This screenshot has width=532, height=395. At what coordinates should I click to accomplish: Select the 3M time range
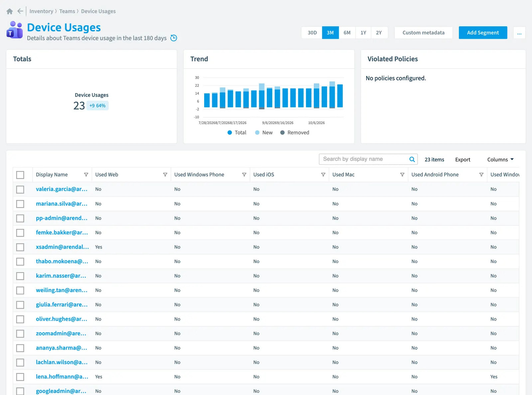pos(330,33)
